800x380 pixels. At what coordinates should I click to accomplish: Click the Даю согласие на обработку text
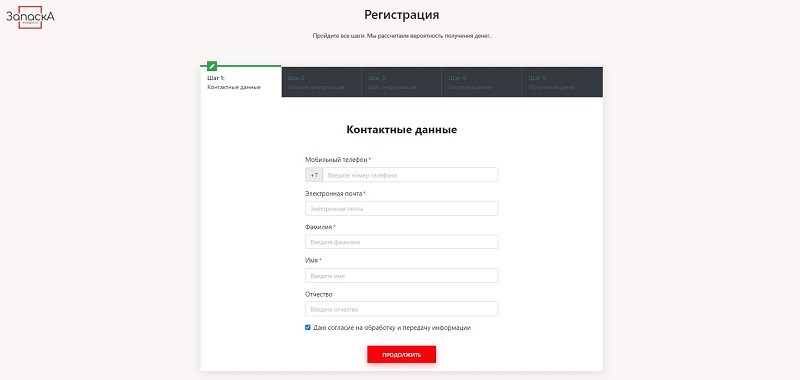pyautogui.click(x=392, y=328)
